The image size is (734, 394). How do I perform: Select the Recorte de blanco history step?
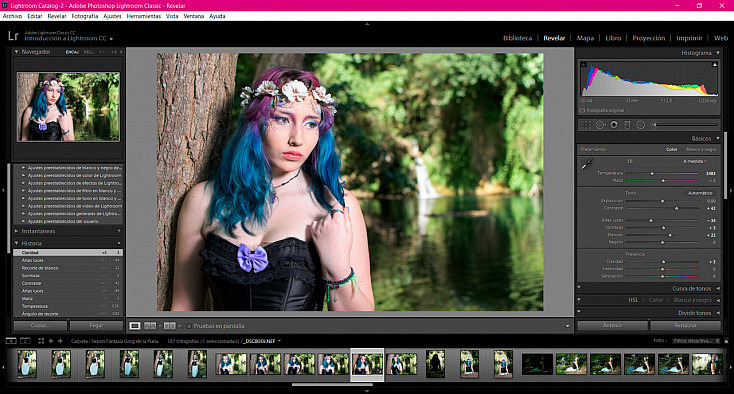pos(68,268)
